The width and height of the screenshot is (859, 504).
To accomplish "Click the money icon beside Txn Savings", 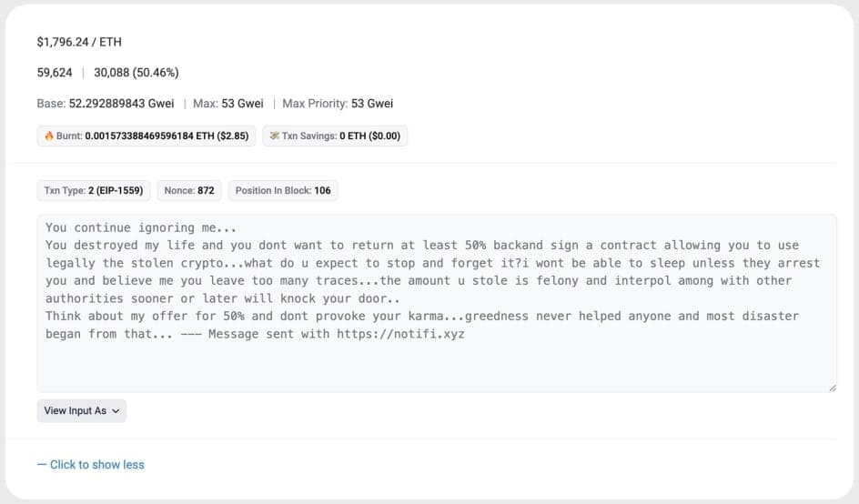I will [274, 136].
